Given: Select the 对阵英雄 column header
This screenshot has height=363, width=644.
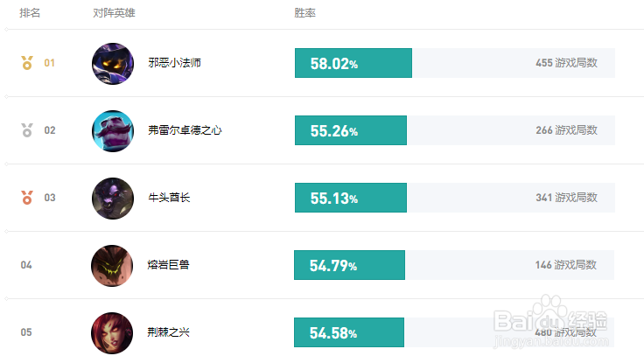Looking at the screenshot, I should tap(114, 13).
